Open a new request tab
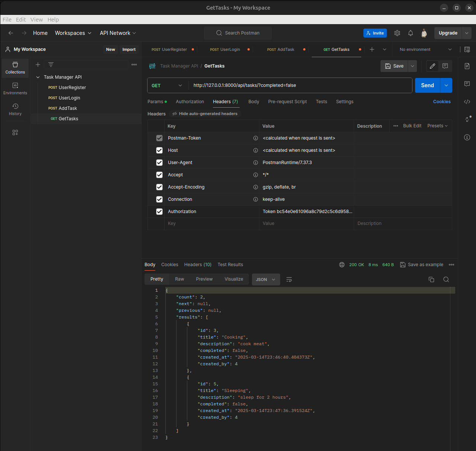 pos(372,49)
